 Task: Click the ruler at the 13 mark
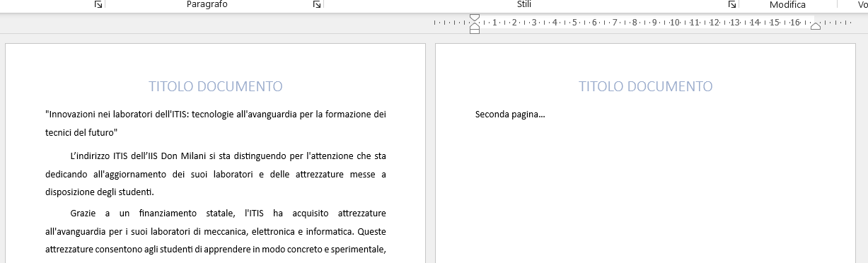pos(735,23)
